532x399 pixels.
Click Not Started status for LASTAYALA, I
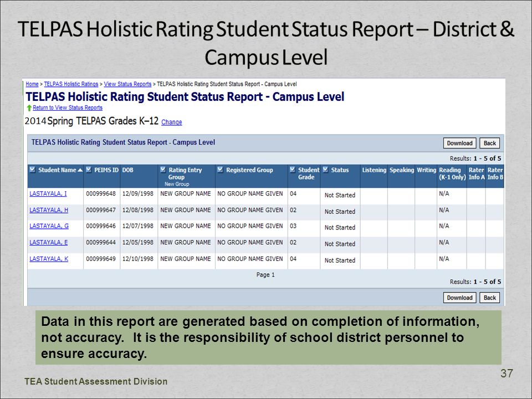340,195
